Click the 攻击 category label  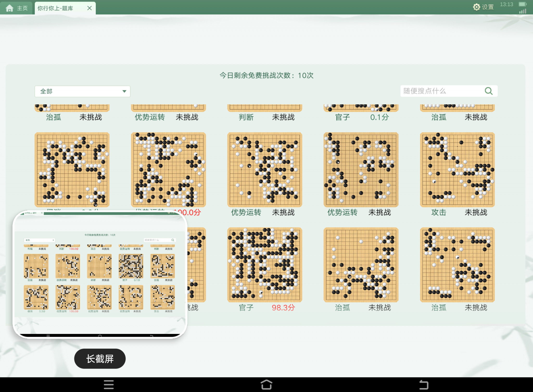[x=439, y=212]
